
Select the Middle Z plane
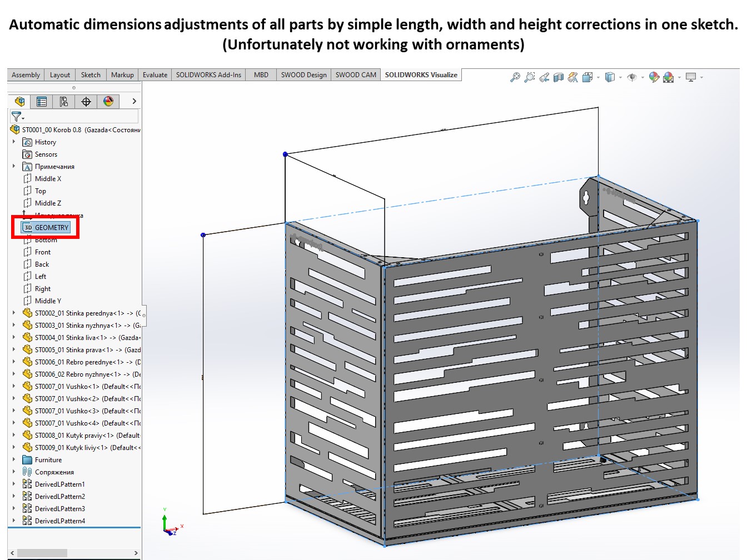click(42, 203)
